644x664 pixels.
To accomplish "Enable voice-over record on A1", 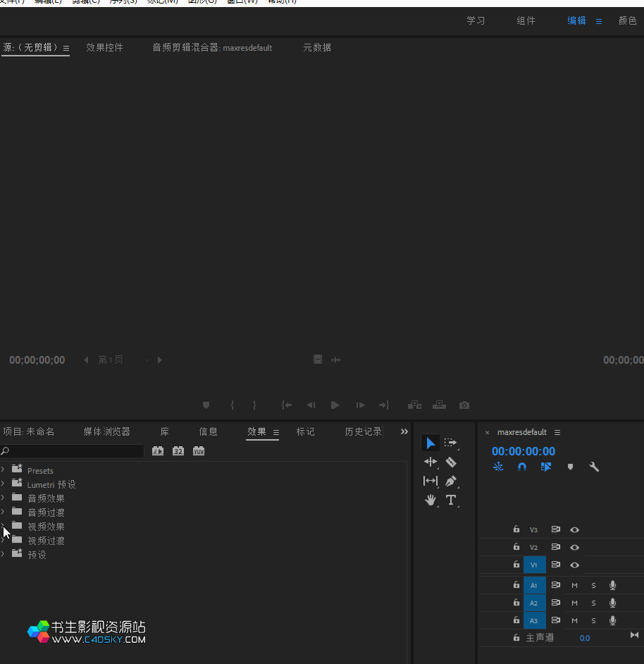I will tap(612, 585).
